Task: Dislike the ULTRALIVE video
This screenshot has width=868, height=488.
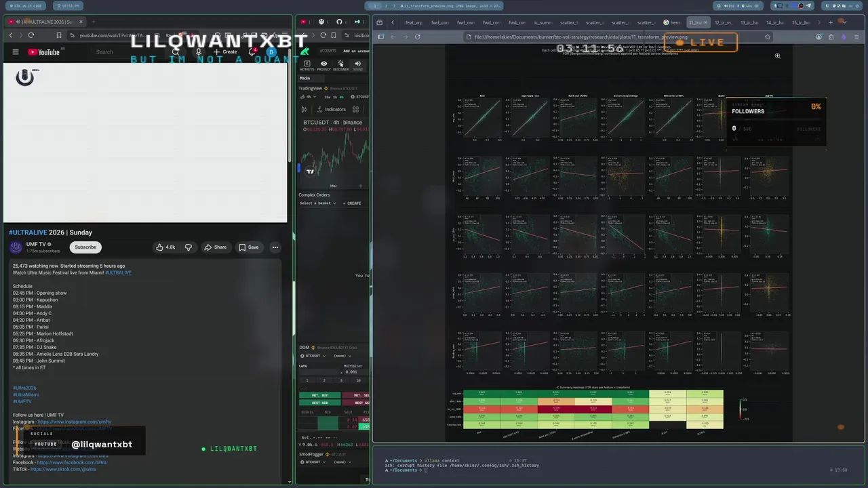Action: coord(189,247)
